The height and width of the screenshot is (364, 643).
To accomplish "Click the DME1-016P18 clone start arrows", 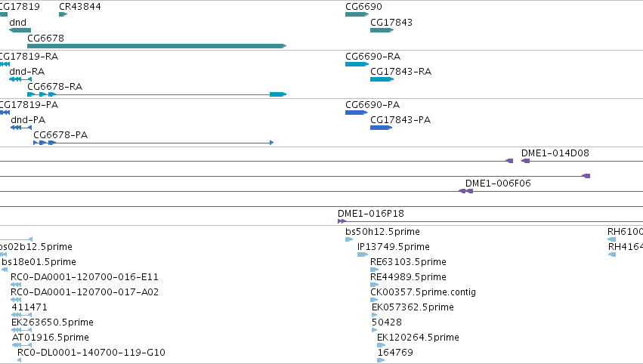I will pos(342,221).
